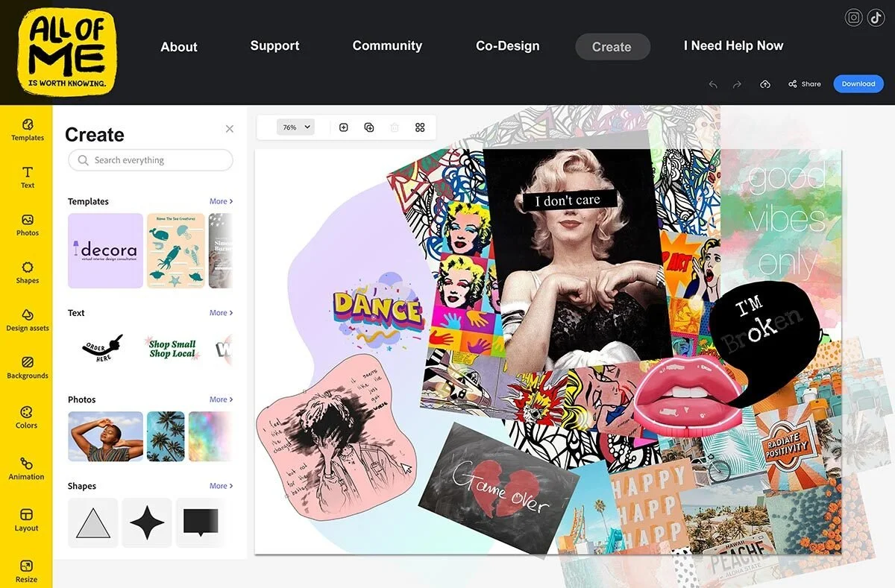Click the Share button
This screenshot has width=895, height=588.
tap(804, 84)
